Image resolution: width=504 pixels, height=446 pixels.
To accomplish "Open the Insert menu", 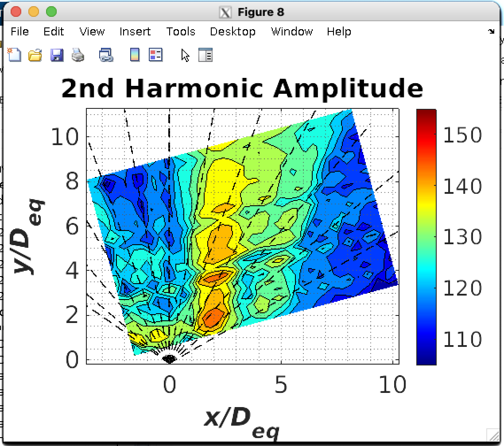I will pyautogui.click(x=135, y=31).
